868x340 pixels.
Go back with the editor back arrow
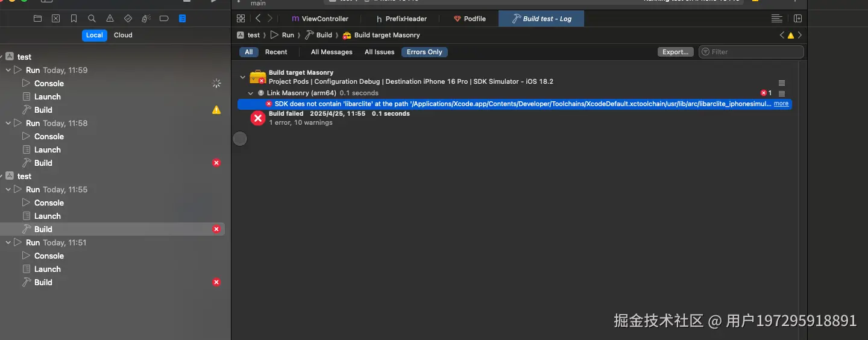point(258,19)
